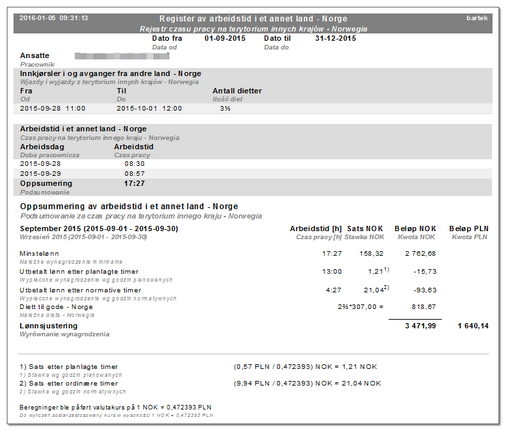This screenshot has width=506, height=431.
Task: Click the 'Arbeidsdag' column header
Action: tap(42, 147)
